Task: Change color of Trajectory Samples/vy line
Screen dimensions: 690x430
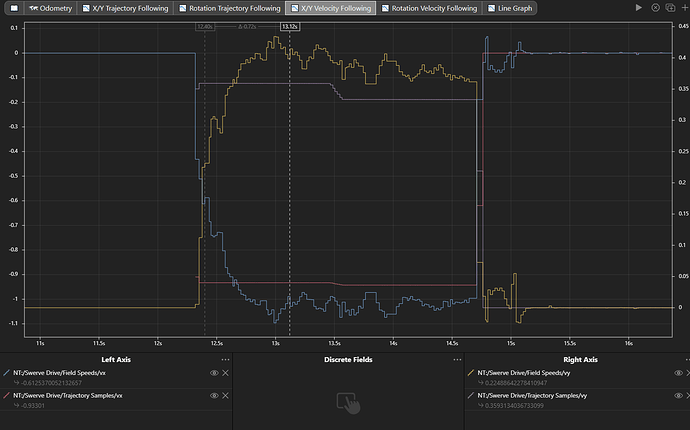Action: pos(471,396)
